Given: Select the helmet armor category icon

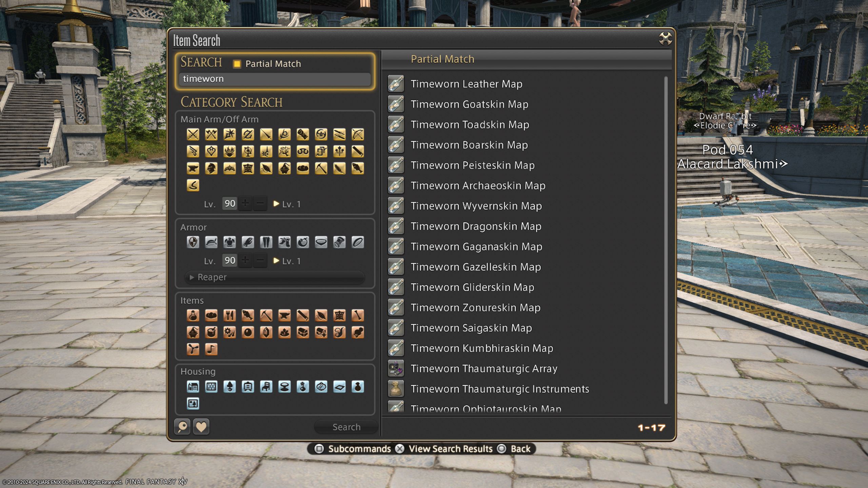Looking at the screenshot, I should [x=211, y=242].
